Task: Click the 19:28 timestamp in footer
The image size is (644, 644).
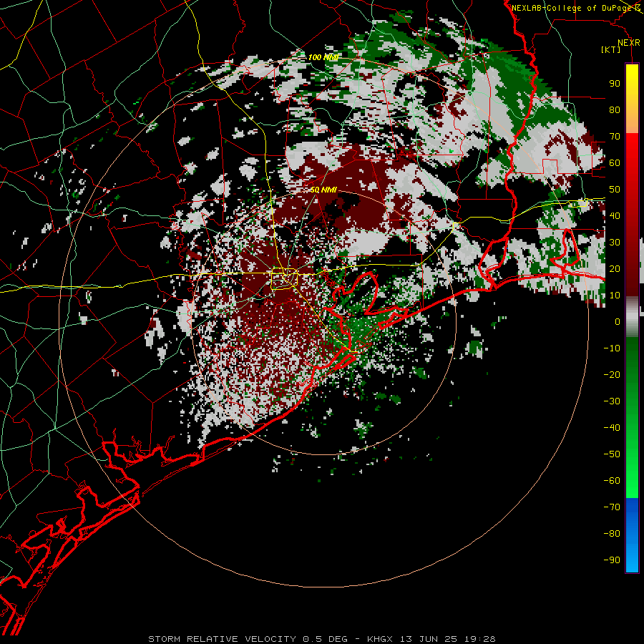Action: (x=479, y=639)
